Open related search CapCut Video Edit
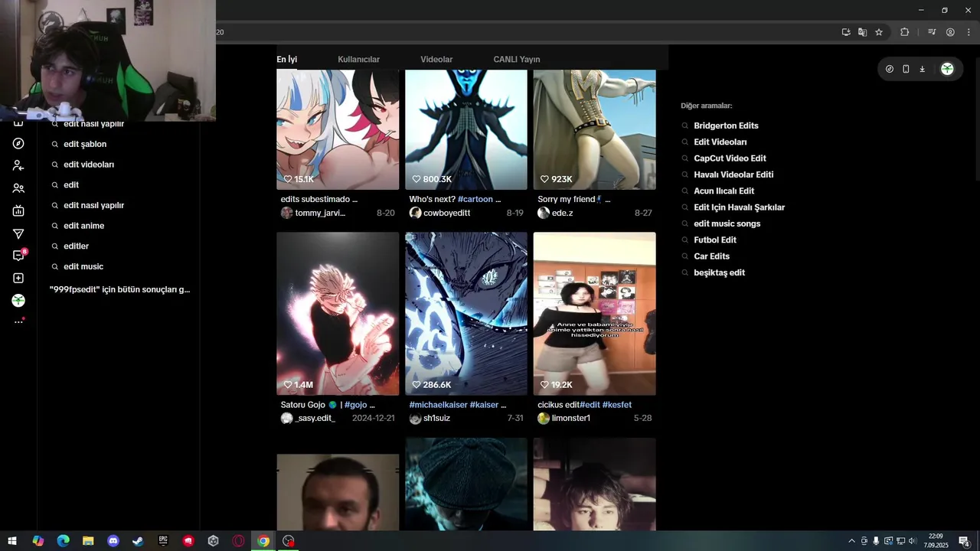Image resolution: width=980 pixels, height=551 pixels. [730, 158]
